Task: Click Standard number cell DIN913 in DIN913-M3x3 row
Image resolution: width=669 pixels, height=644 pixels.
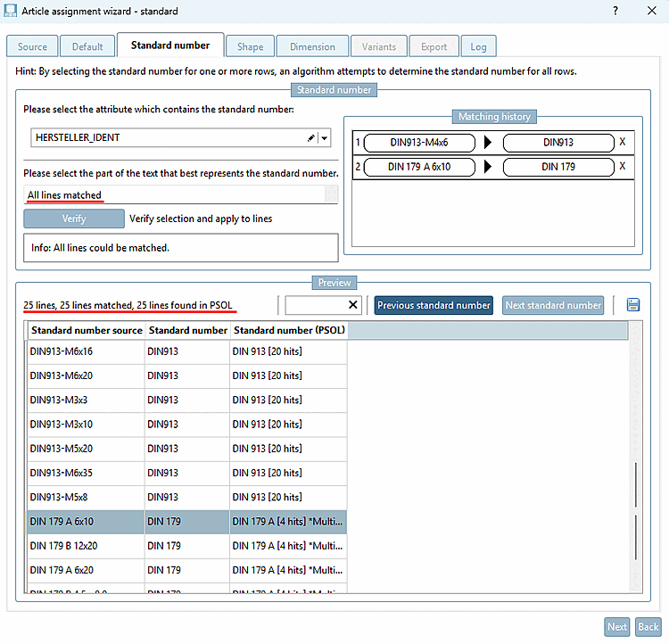Action: (x=187, y=400)
